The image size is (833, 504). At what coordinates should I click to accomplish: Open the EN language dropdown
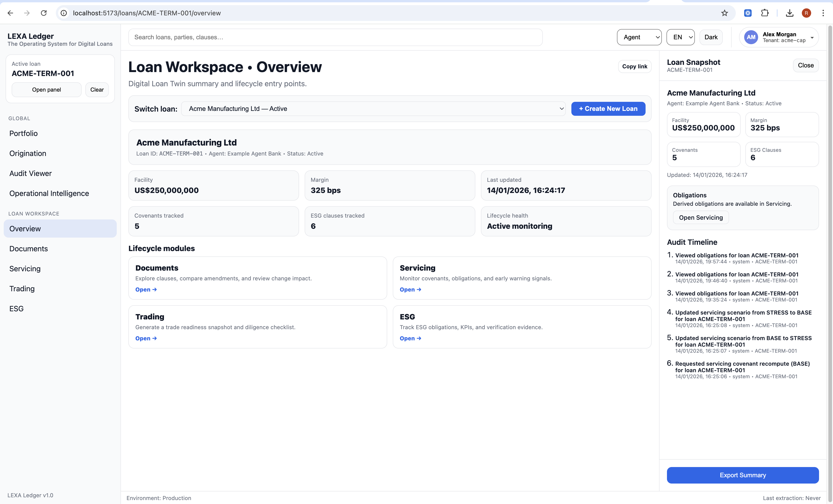point(680,37)
